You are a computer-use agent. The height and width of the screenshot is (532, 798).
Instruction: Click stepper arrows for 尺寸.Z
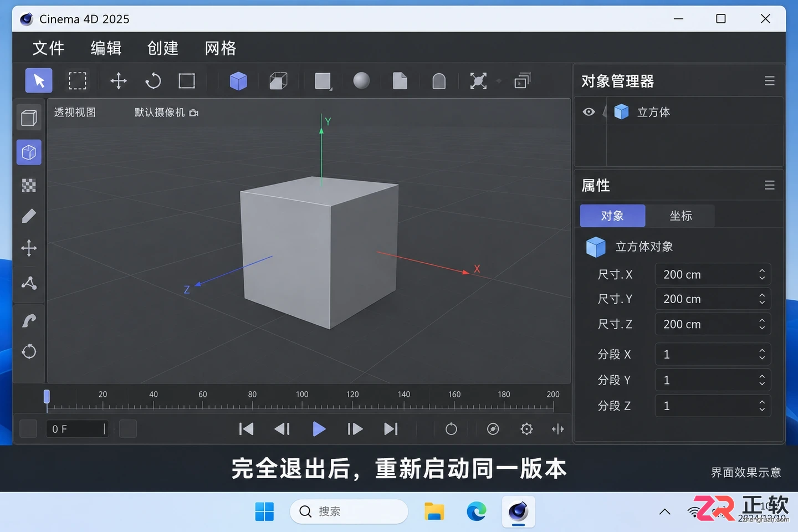[762, 324]
